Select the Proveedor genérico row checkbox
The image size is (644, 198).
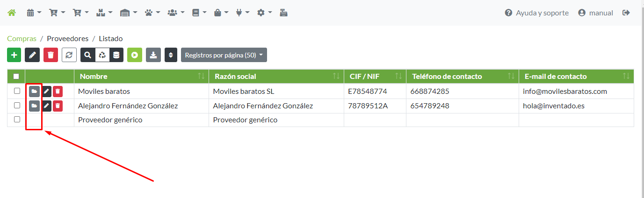[x=17, y=120]
